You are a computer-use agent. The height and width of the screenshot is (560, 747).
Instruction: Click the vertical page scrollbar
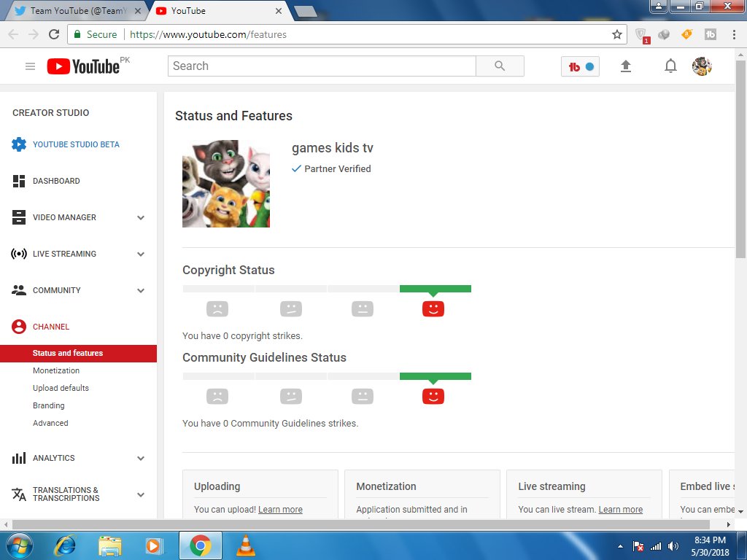tap(740, 159)
